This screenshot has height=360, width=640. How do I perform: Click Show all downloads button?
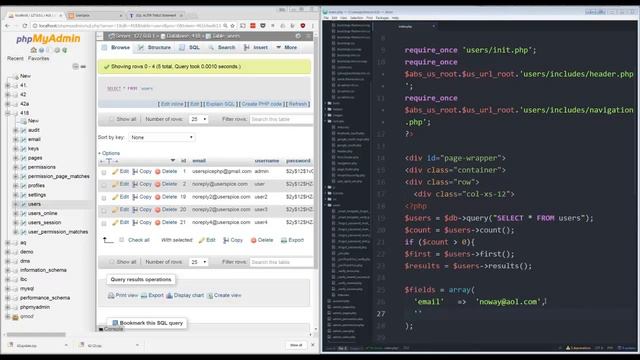tap(296, 345)
